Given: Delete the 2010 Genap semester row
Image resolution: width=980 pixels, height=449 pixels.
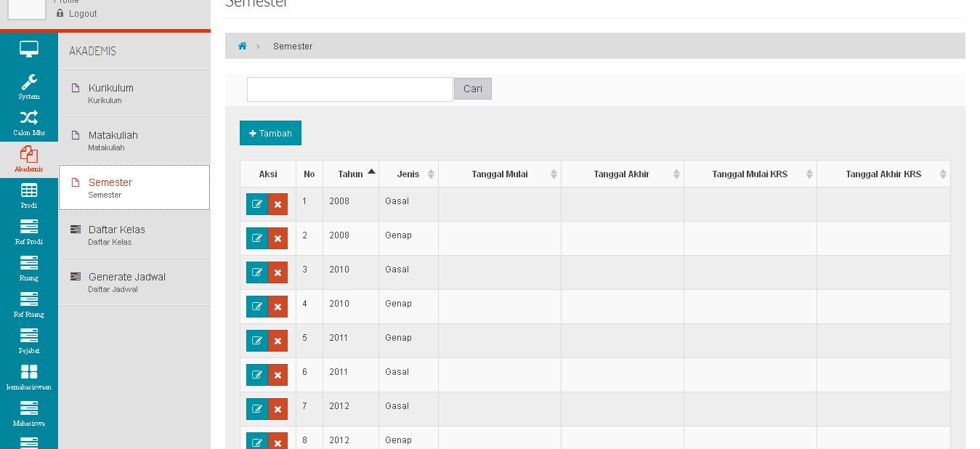Looking at the screenshot, I should coord(278,307).
